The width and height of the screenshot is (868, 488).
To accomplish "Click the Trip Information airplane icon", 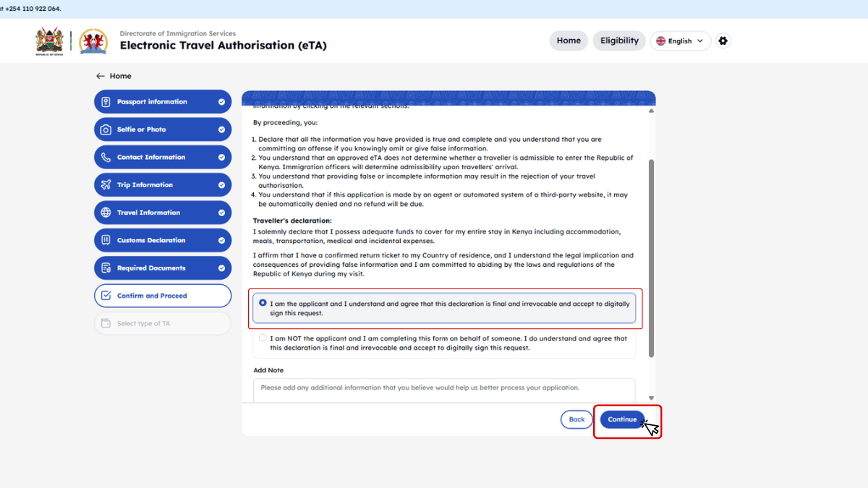I will coord(106,185).
